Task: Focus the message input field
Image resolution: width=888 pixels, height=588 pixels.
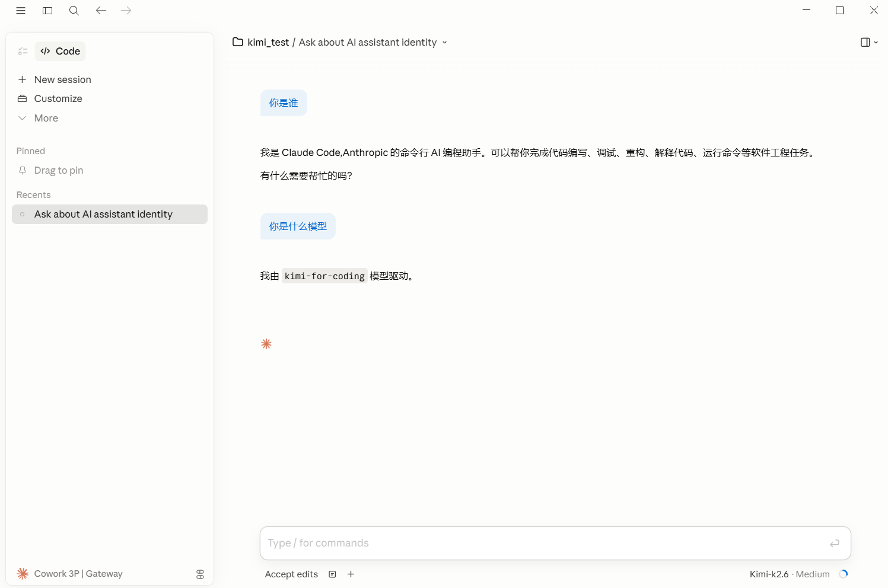Action: pyautogui.click(x=555, y=543)
